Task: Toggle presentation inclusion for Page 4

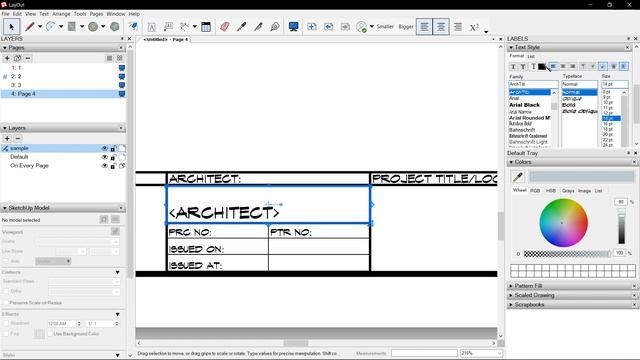Action: tap(122, 94)
